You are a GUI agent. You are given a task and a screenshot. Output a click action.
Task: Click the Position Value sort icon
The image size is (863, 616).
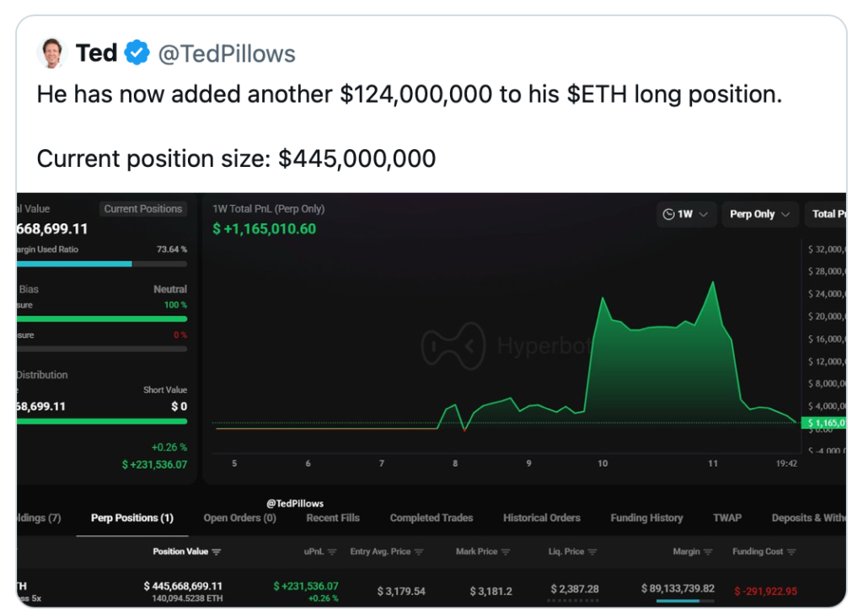point(217,552)
